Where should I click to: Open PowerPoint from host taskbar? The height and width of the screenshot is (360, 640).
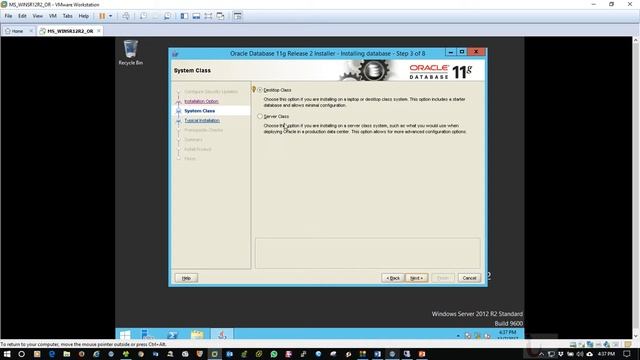(x=422, y=354)
